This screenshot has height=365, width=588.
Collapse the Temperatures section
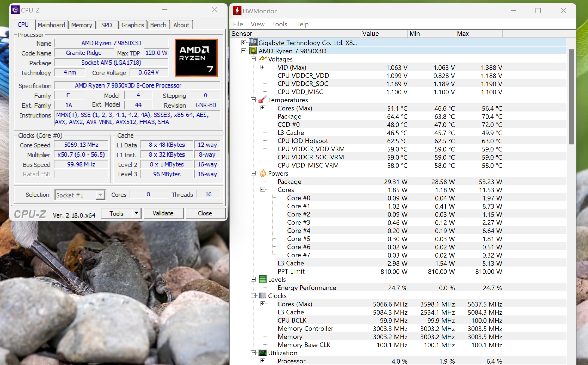[253, 100]
